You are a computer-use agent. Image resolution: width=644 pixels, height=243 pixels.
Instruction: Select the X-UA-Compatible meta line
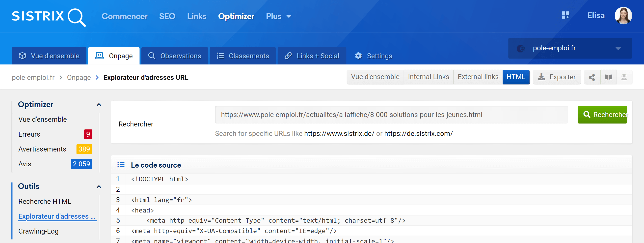[234, 231]
